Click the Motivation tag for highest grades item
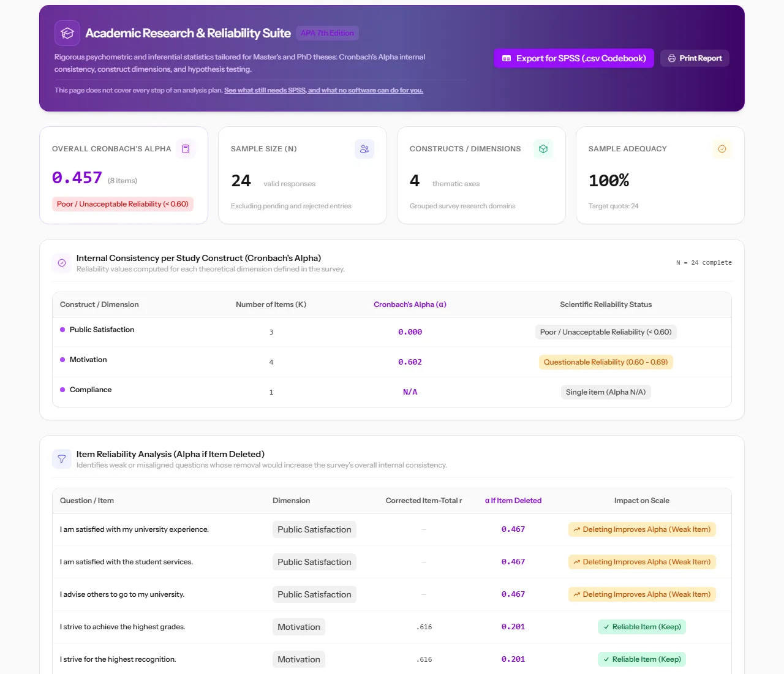The width and height of the screenshot is (784, 674). 299,627
